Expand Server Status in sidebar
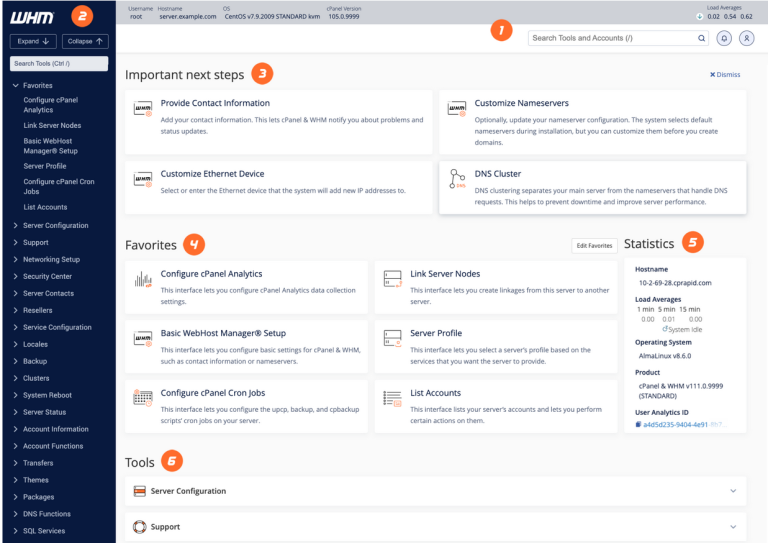Image resolution: width=768 pixels, height=543 pixels. (16, 412)
